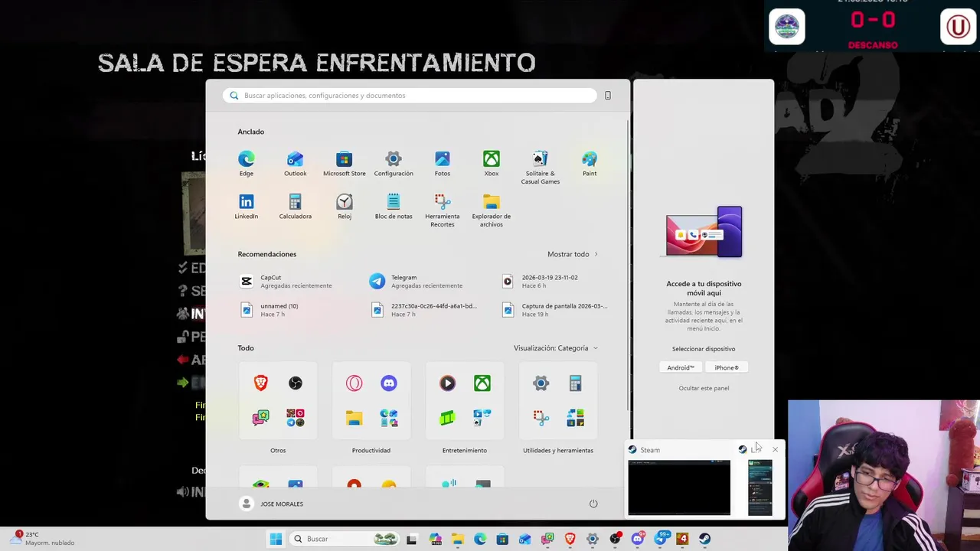Select the small Steam friends-list thumbnail
This screenshot has width=980, height=551.
[x=760, y=487]
